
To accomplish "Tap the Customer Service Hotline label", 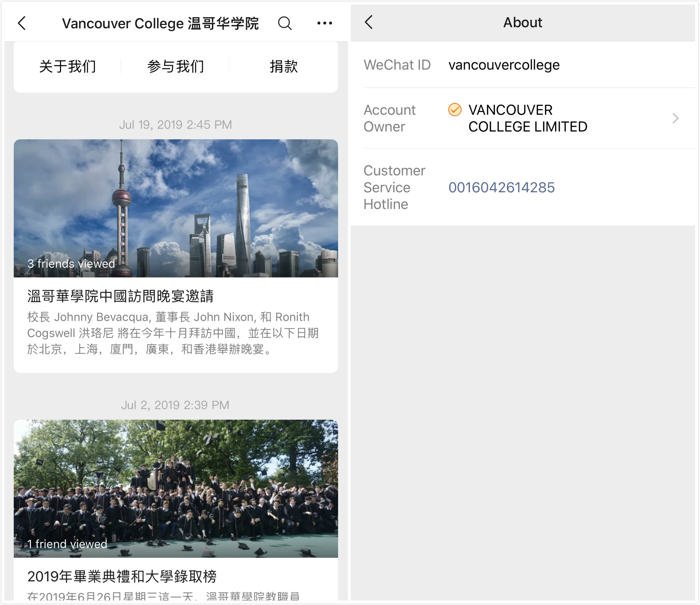I will pos(394,187).
